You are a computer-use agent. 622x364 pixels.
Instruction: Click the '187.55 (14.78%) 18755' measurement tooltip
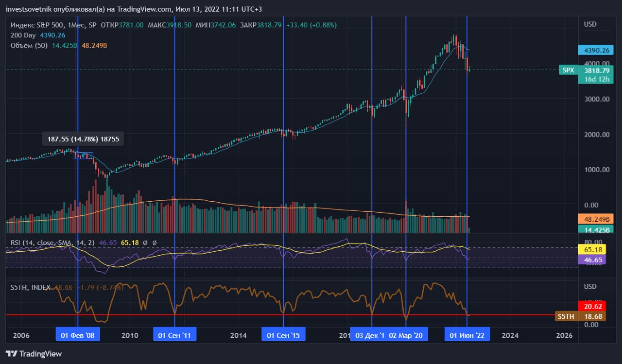pos(83,139)
